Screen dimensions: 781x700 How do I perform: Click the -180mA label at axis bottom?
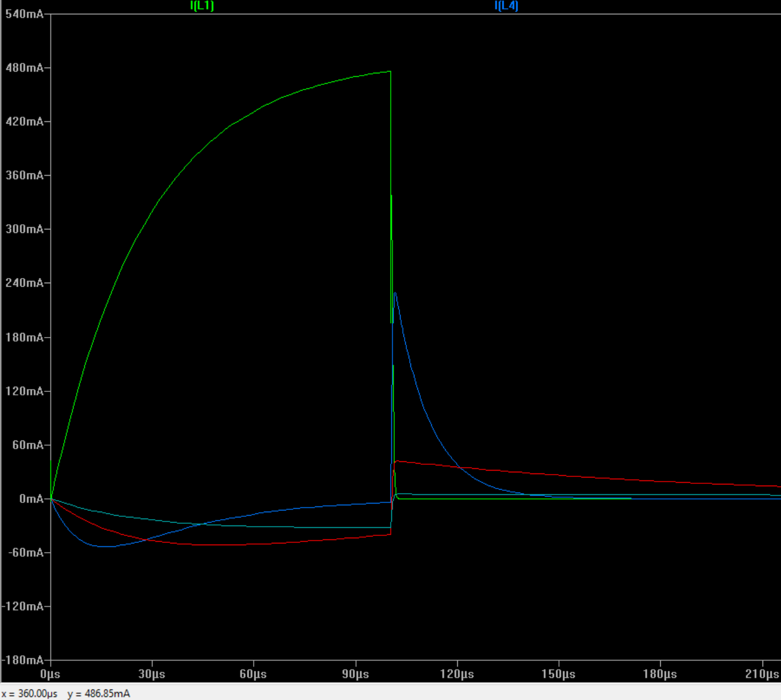tap(23, 660)
